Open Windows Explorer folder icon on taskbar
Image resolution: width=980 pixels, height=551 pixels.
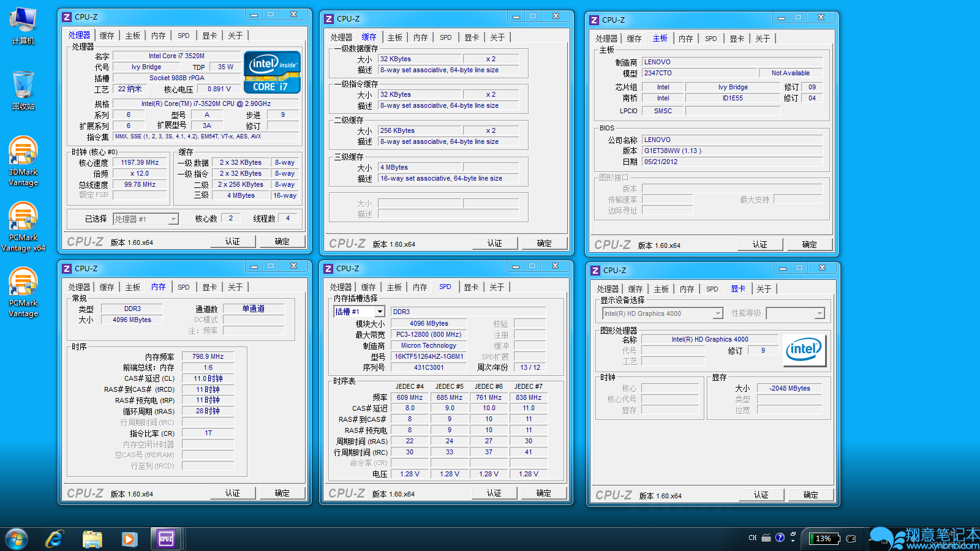(92, 539)
